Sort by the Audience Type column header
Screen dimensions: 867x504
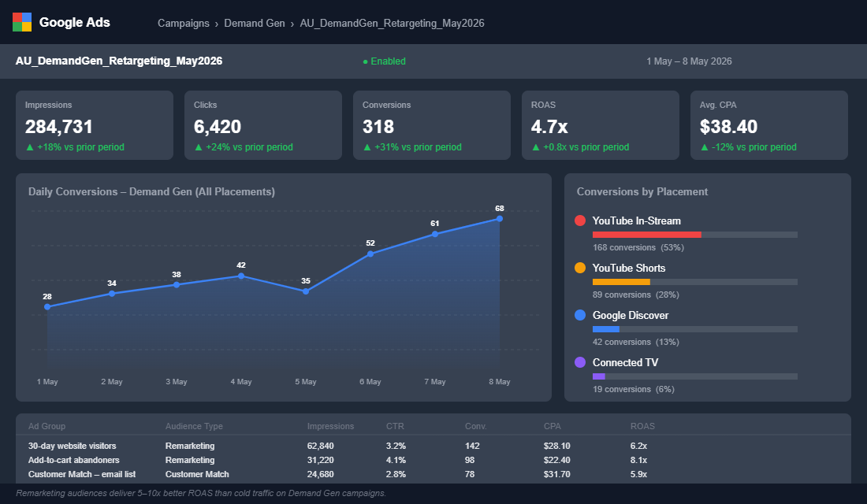[x=194, y=427]
